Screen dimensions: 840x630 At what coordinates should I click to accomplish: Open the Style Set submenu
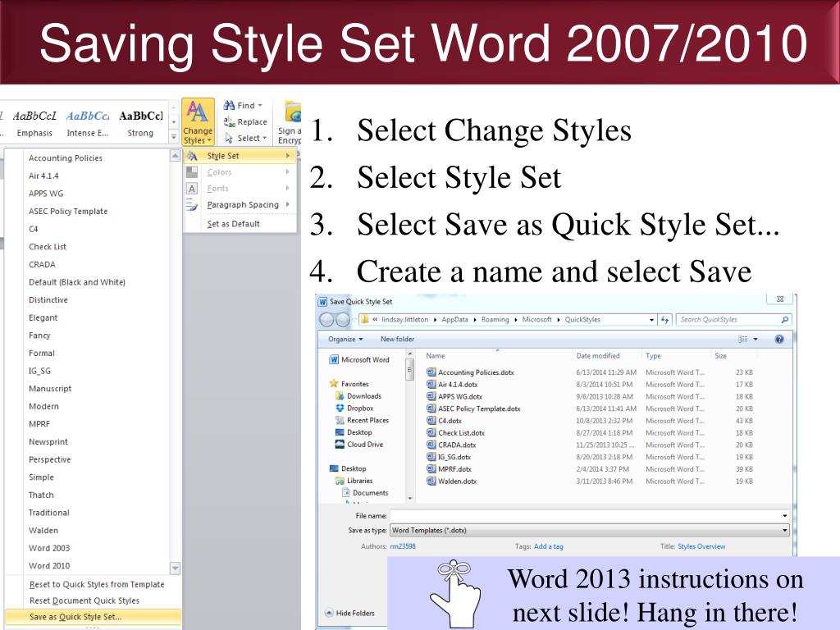click(240, 156)
